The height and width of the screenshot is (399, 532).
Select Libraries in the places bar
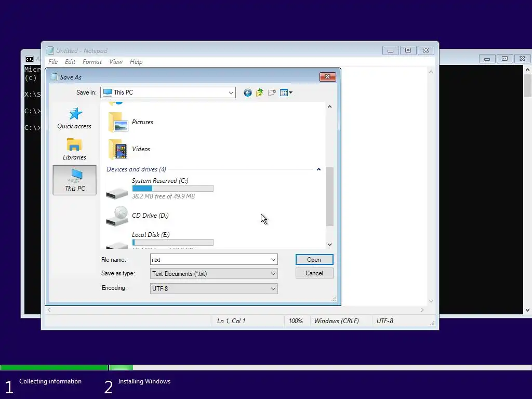(x=74, y=149)
